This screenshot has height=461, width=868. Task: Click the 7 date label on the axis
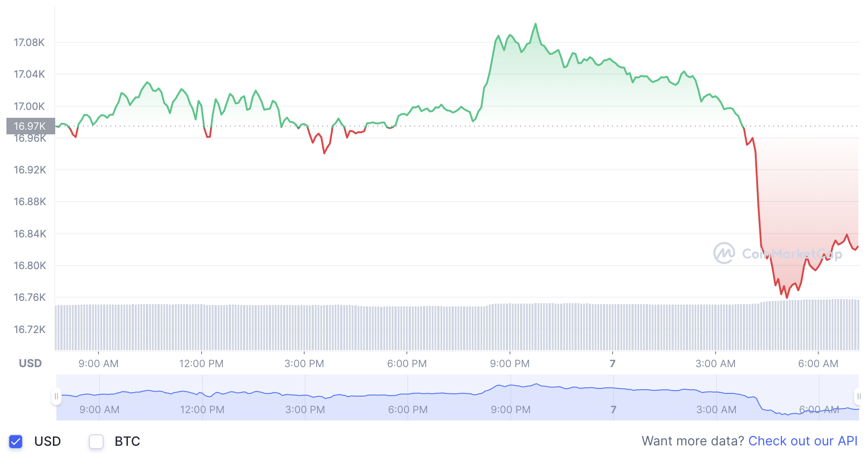(613, 363)
